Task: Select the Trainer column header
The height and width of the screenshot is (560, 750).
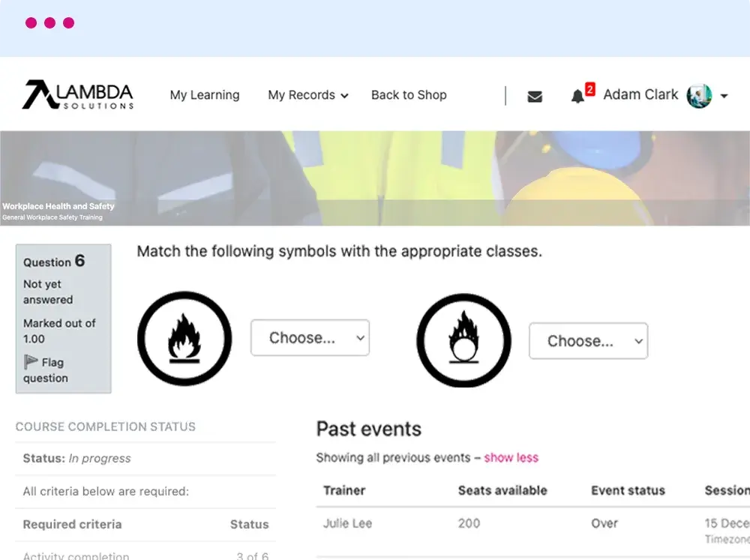Action: coord(344,491)
